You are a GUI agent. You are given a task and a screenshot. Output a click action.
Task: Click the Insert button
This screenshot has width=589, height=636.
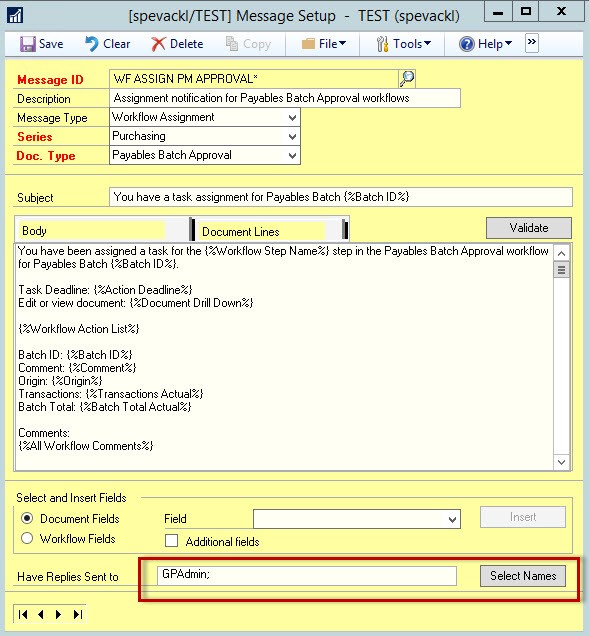(x=523, y=517)
